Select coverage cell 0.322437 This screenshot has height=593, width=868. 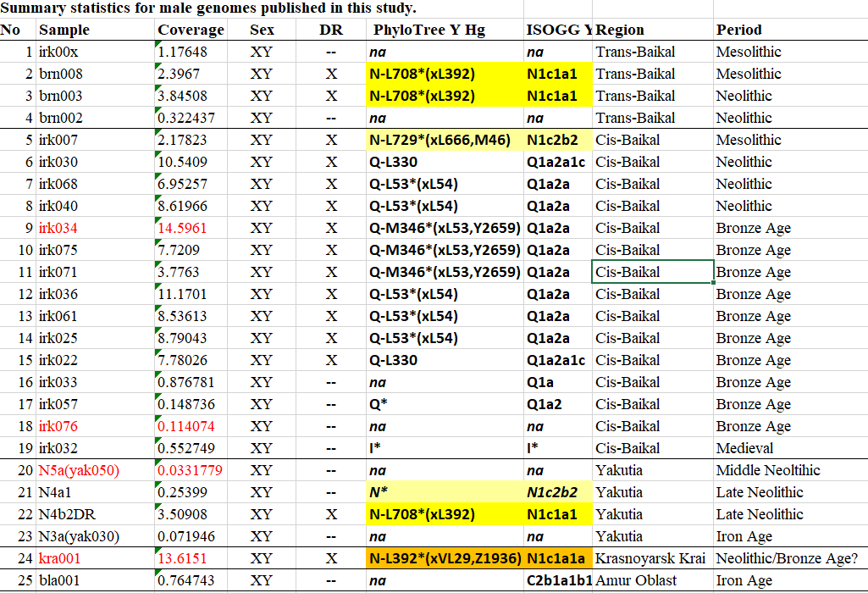coord(191,118)
